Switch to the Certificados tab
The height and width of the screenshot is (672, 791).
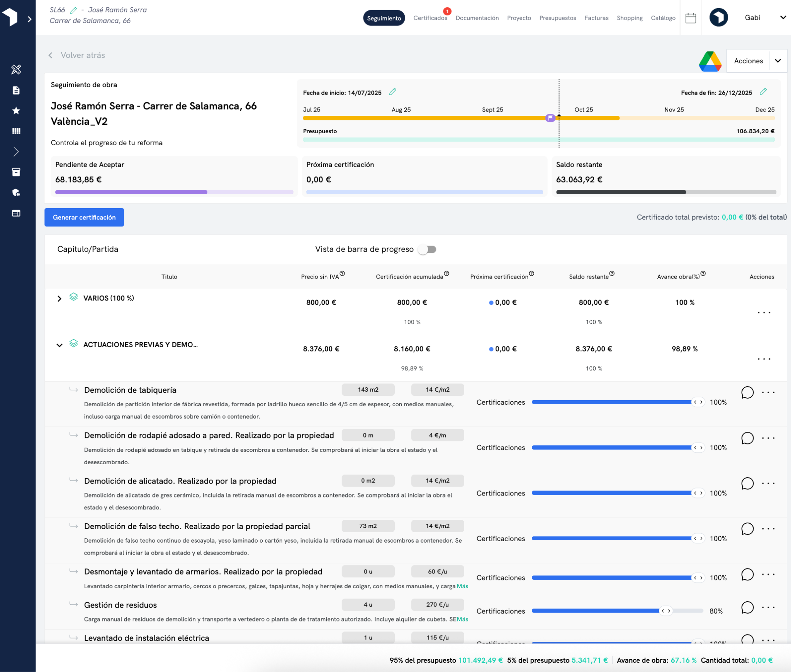tap(430, 18)
